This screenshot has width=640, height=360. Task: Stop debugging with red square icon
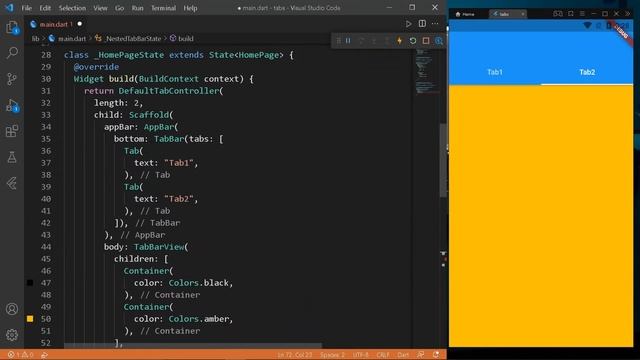pyautogui.click(x=426, y=41)
